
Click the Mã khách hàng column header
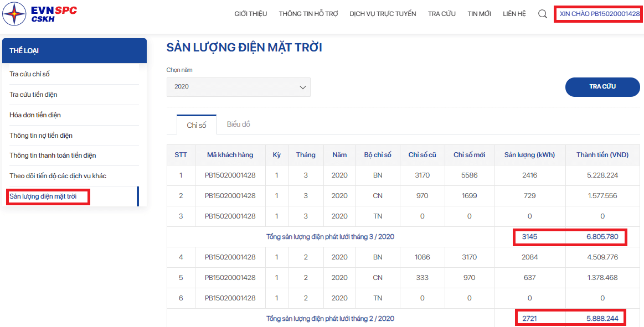(230, 155)
